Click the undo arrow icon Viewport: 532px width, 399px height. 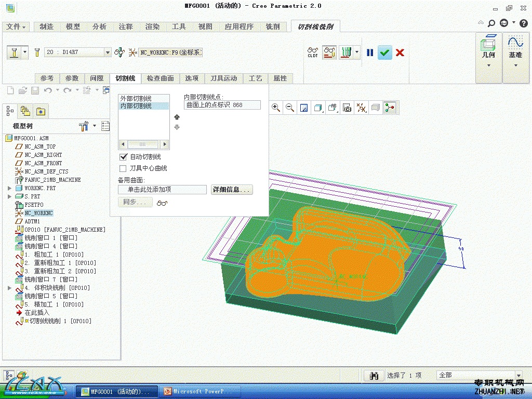coord(48,90)
